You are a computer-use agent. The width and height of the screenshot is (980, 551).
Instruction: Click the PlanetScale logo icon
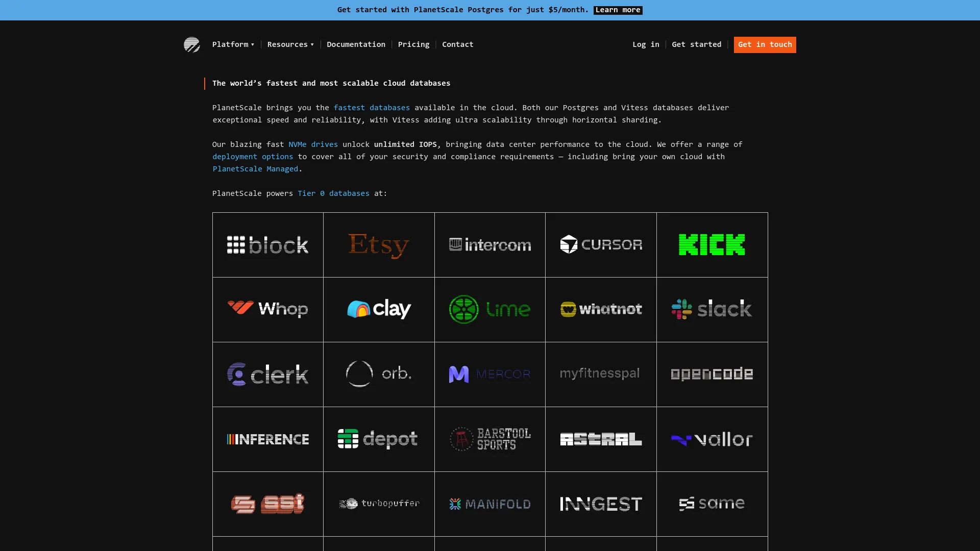pos(192,44)
